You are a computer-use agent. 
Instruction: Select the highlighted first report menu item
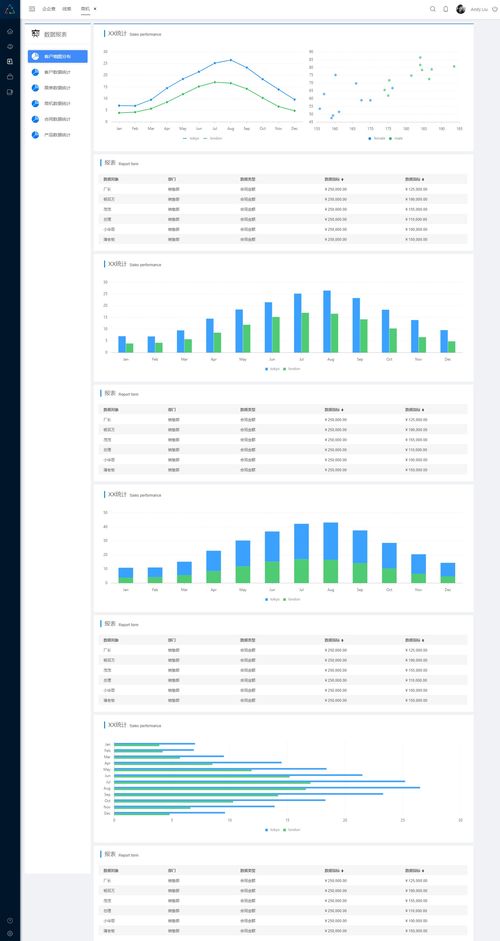click(x=58, y=56)
